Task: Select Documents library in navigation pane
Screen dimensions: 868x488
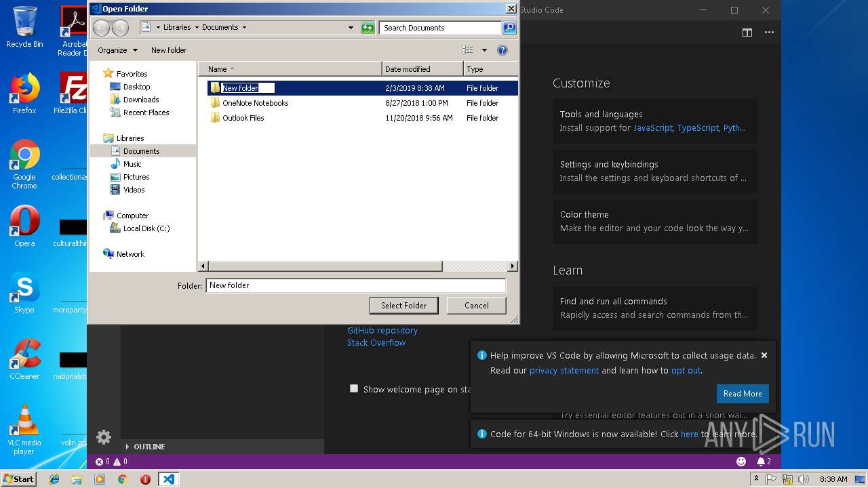Action: (x=141, y=151)
